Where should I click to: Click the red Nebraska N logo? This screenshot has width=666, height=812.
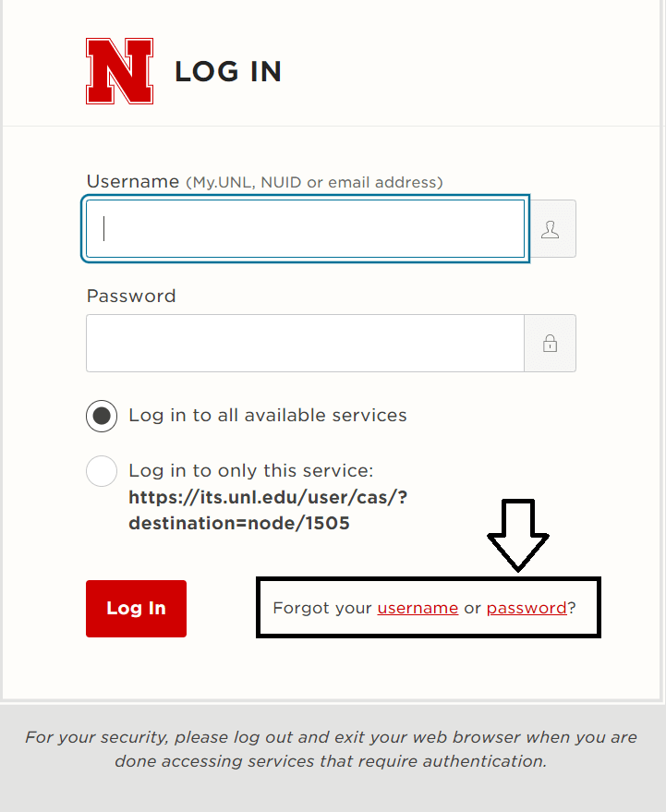pyautogui.click(x=120, y=71)
